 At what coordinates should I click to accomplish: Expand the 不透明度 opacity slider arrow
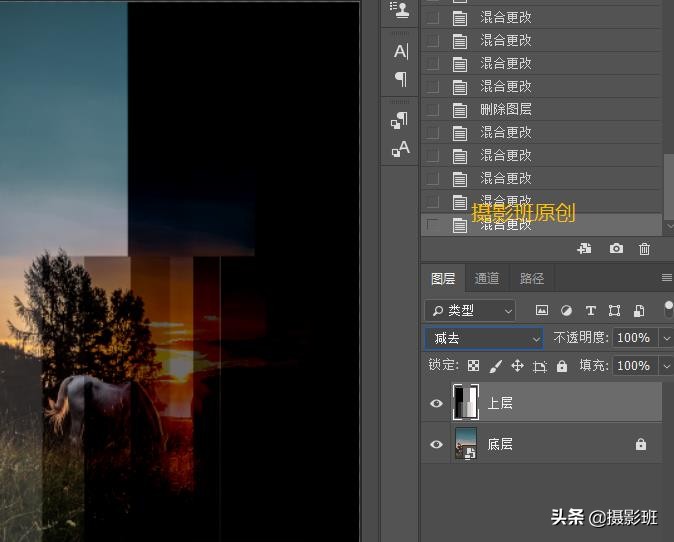click(x=667, y=338)
